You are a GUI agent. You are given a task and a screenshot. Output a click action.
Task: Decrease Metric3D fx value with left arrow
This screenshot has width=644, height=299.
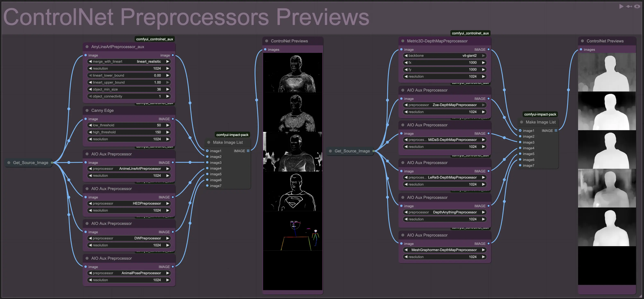pyautogui.click(x=406, y=62)
